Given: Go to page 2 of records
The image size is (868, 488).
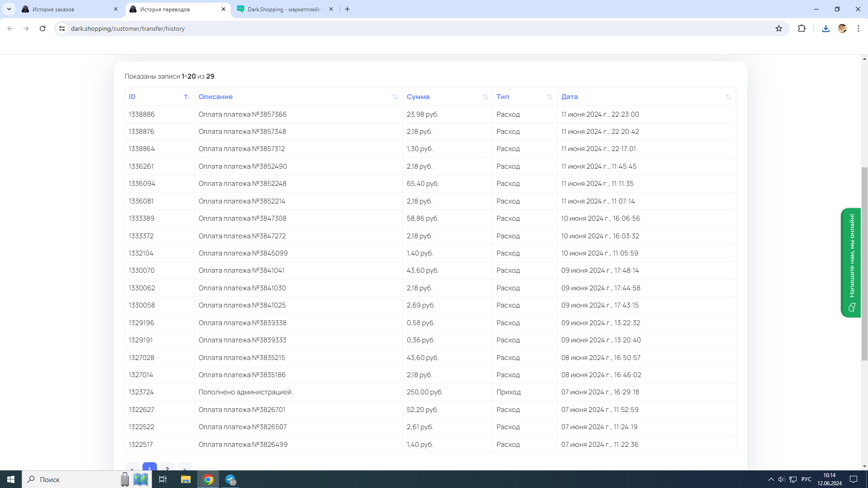Looking at the screenshot, I should click(167, 468).
